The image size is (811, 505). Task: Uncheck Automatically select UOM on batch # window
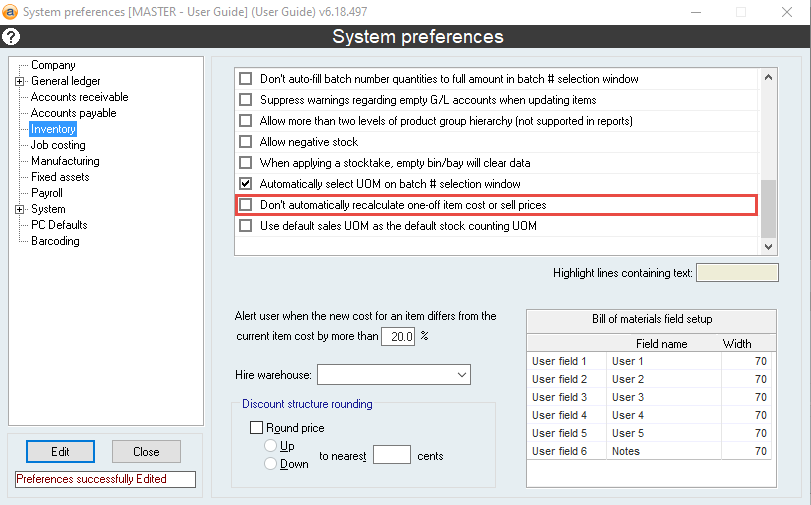[x=246, y=184]
